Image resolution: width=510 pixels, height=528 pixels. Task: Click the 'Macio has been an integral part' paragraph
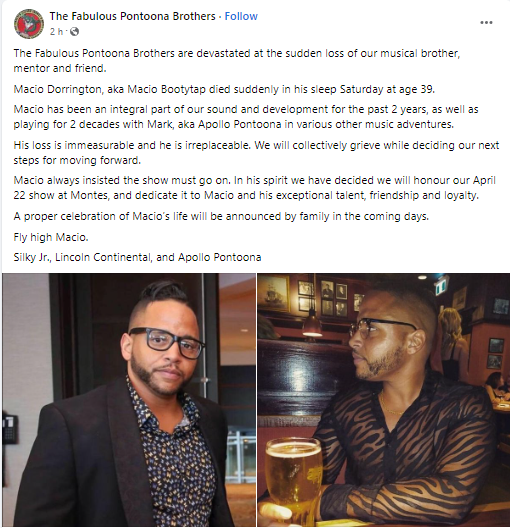246,117
